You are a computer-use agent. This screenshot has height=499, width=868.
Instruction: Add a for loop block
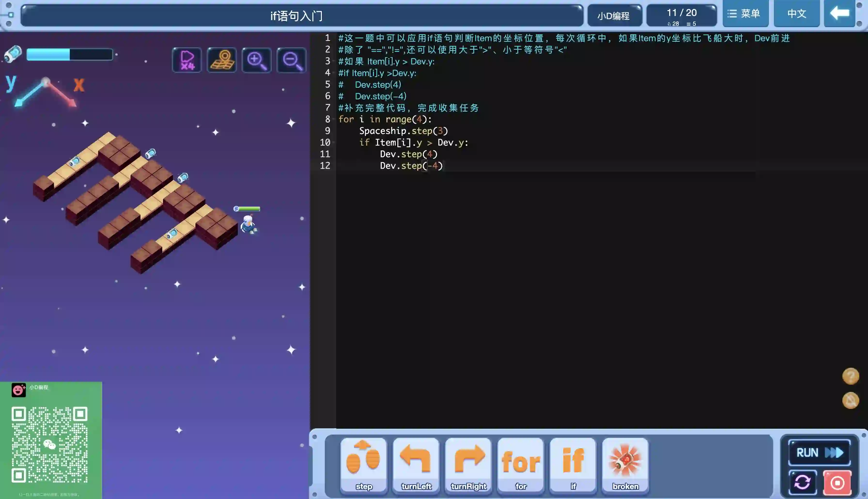[x=521, y=465]
